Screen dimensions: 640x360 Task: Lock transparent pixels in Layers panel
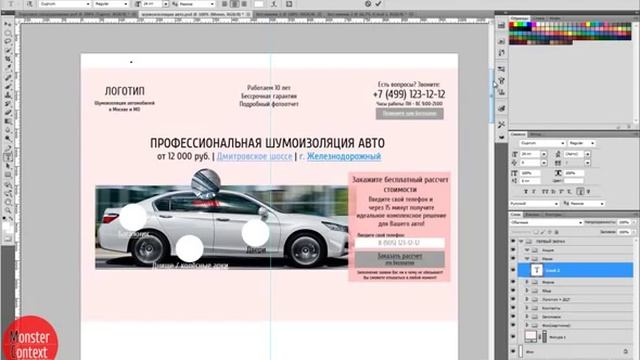(x=536, y=232)
